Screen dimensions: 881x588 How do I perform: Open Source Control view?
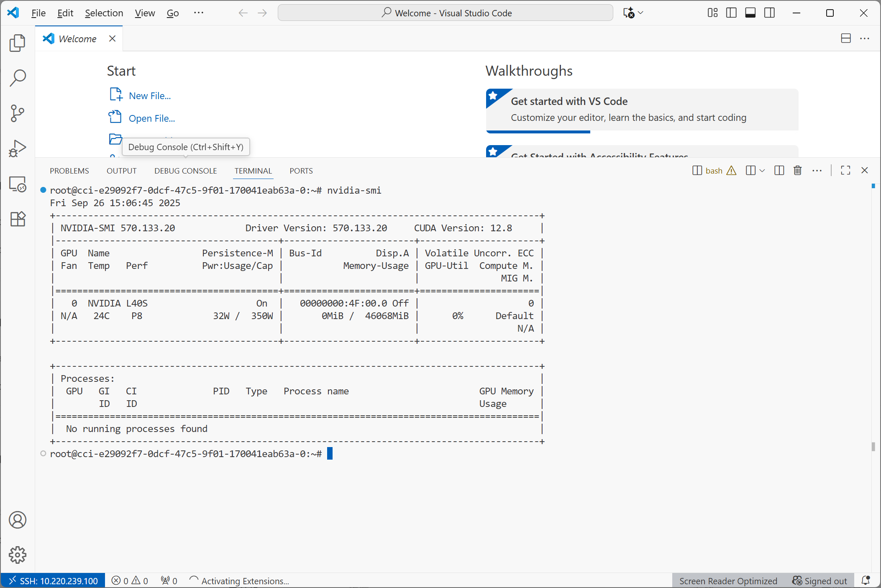tap(17, 113)
